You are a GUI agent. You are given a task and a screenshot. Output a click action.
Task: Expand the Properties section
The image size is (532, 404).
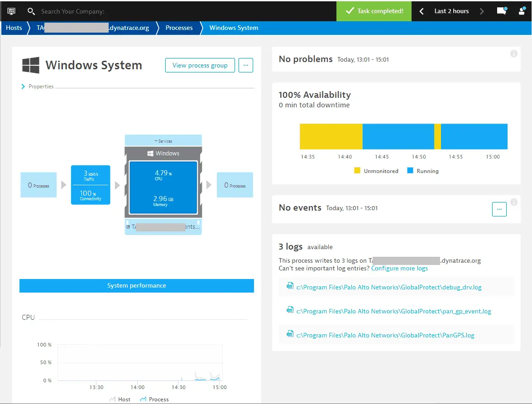(x=38, y=87)
